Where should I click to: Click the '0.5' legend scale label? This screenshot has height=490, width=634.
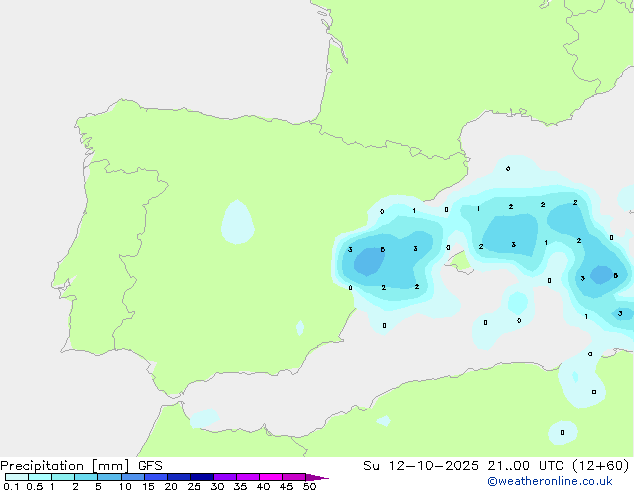click(35, 486)
